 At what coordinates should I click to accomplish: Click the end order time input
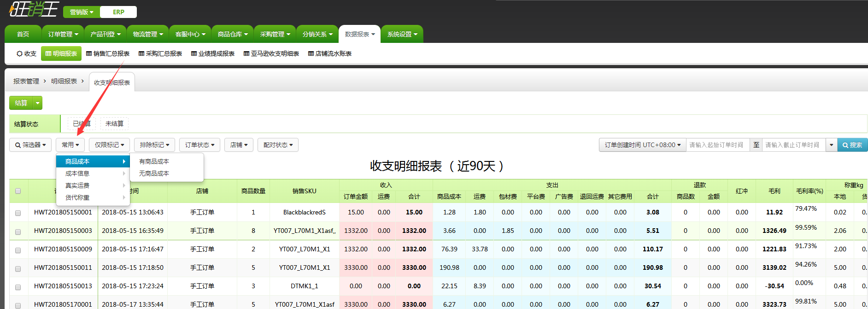pos(794,145)
